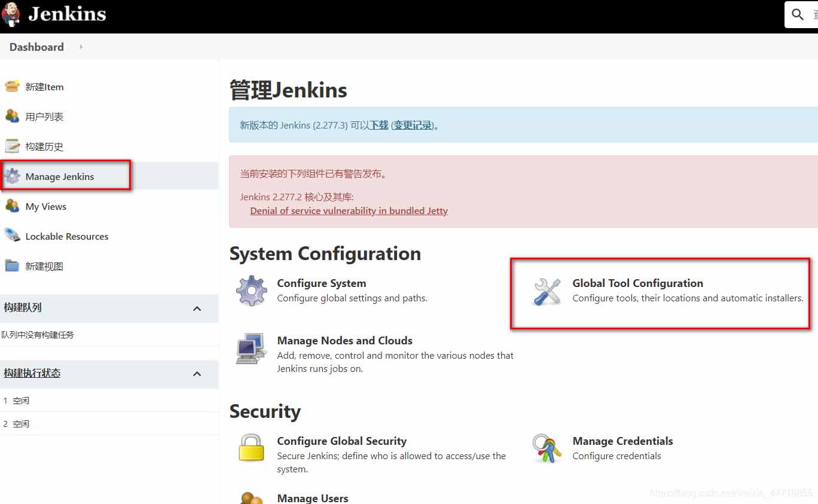Image resolution: width=818 pixels, height=504 pixels.
Task: Open the 用户列表 link
Action: (44, 117)
